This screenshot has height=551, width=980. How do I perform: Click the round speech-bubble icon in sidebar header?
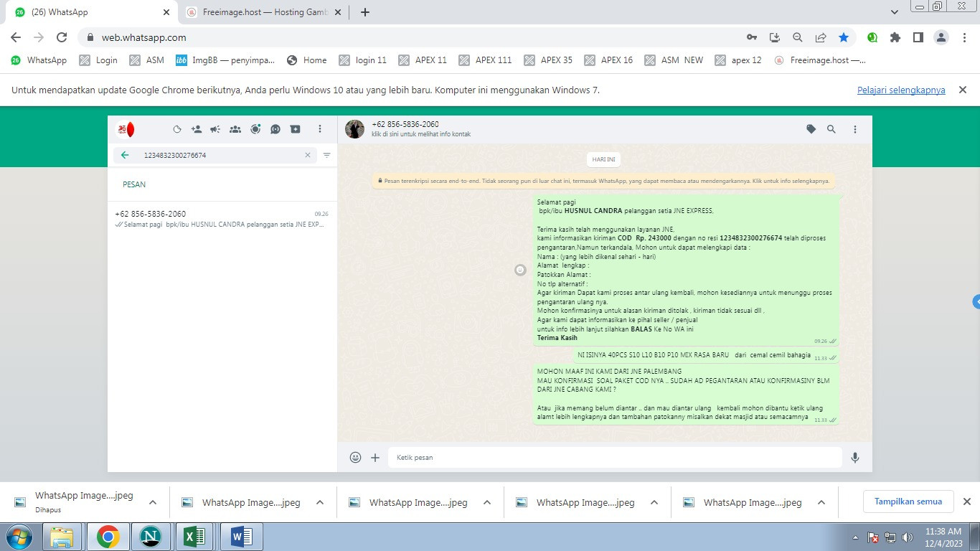[x=275, y=129]
